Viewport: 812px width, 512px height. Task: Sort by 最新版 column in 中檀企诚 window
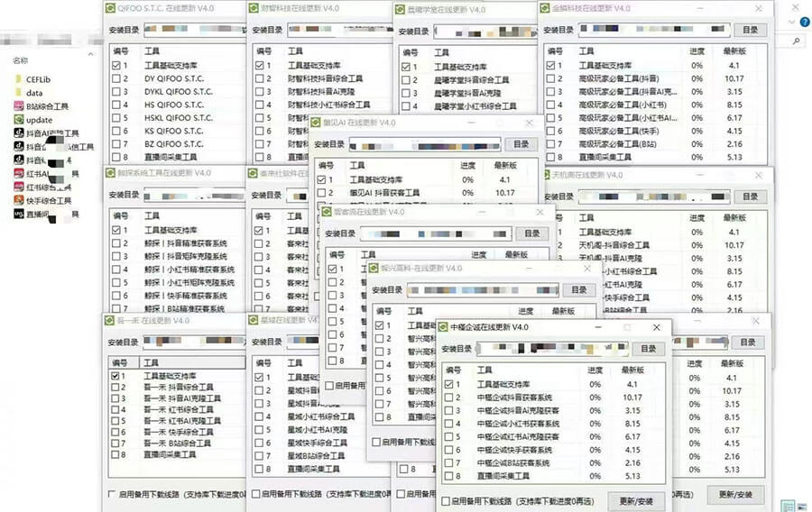632,370
